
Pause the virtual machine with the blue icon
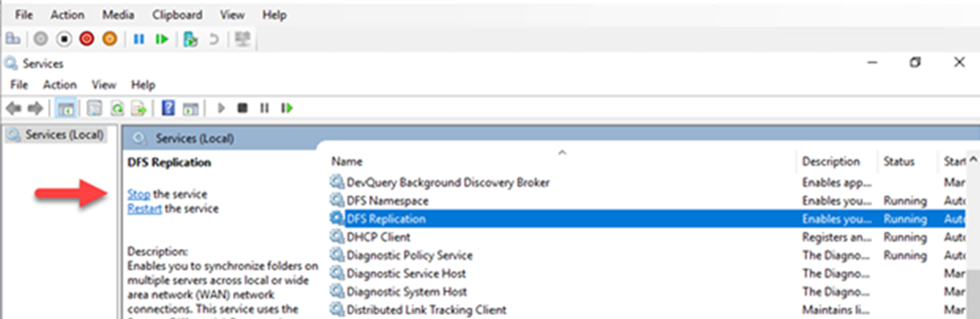pyautogui.click(x=139, y=40)
